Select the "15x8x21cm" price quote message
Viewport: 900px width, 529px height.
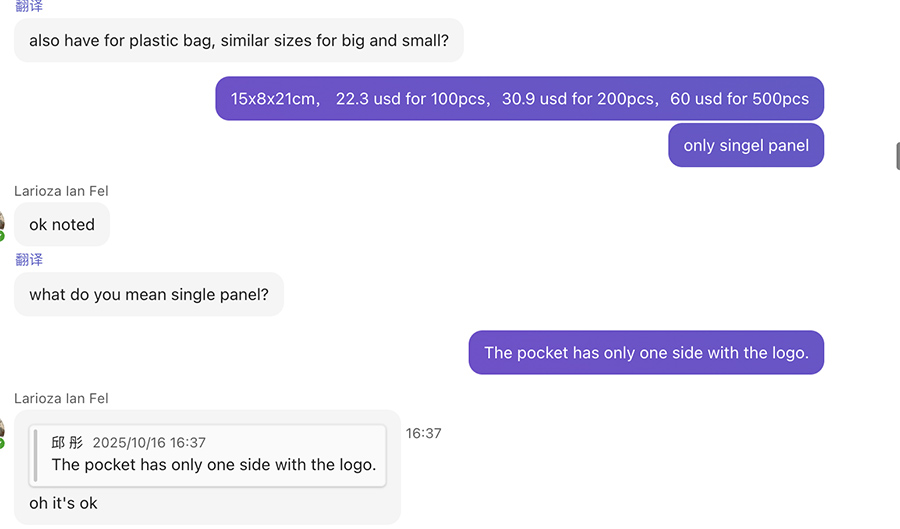[x=519, y=99]
